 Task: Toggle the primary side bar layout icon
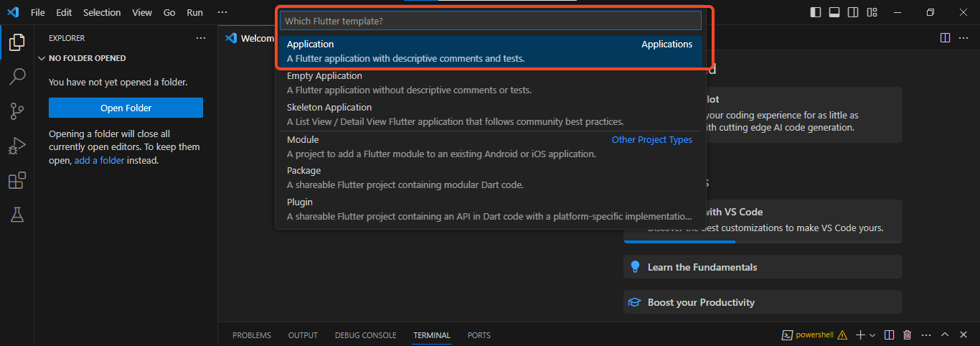[x=816, y=12]
